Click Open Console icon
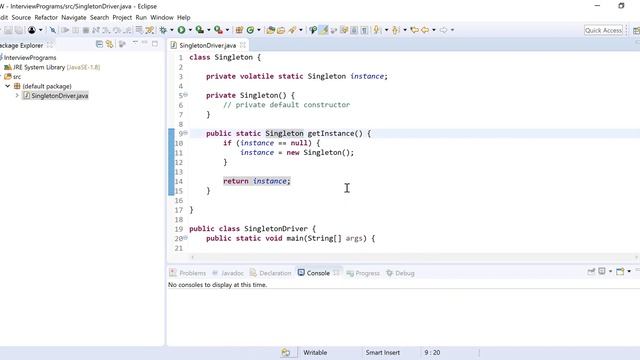This screenshot has height=360, width=640. pyautogui.click(x=620, y=271)
